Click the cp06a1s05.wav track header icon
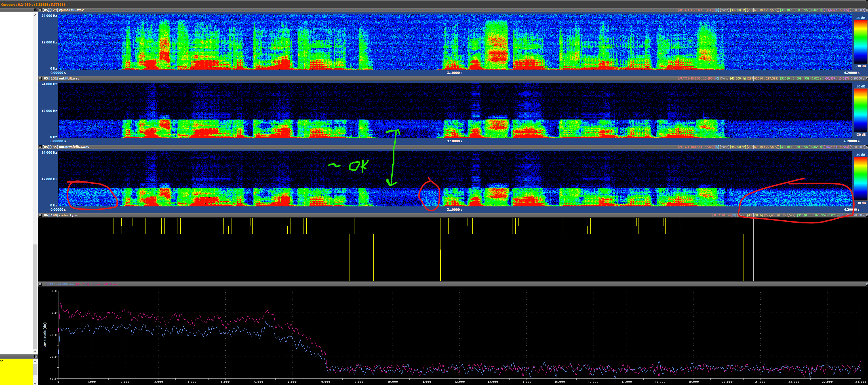This screenshot has height=385, width=868. (40, 10)
